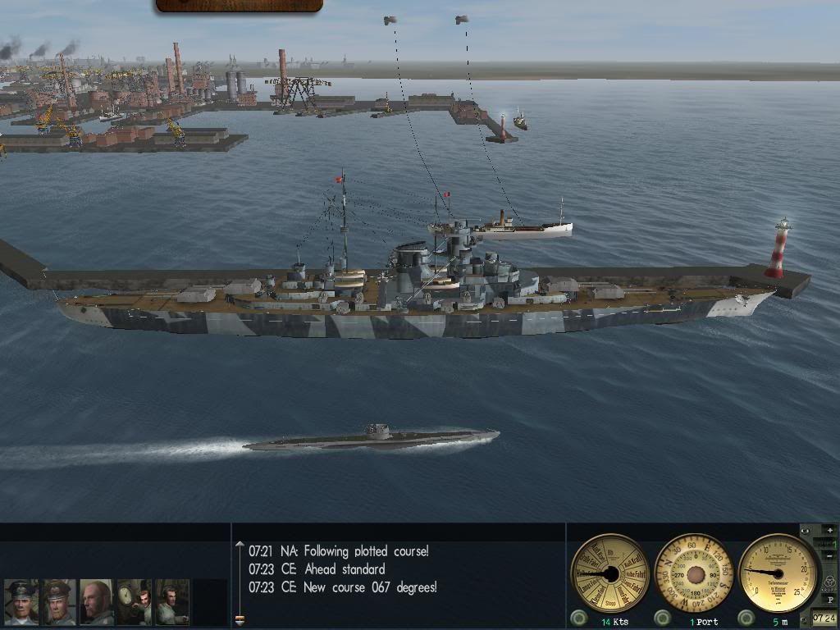
Task: Open the bald navigator officer portrait
Action: (97, 601)
